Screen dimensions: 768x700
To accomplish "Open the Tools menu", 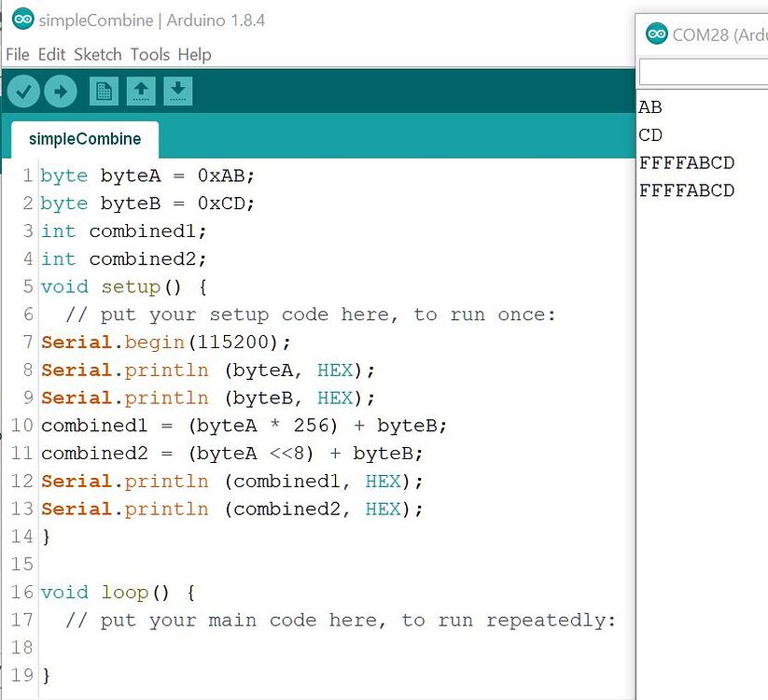I will pos(150,55).
